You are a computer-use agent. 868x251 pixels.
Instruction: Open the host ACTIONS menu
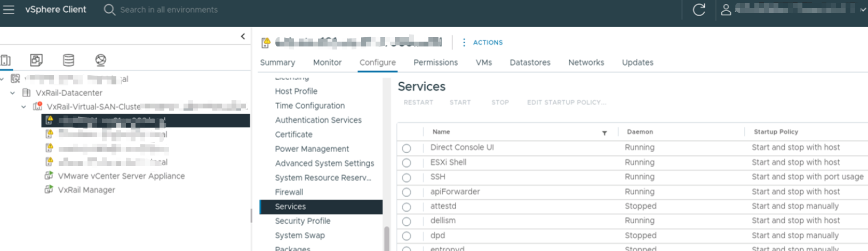coord(483,42)
